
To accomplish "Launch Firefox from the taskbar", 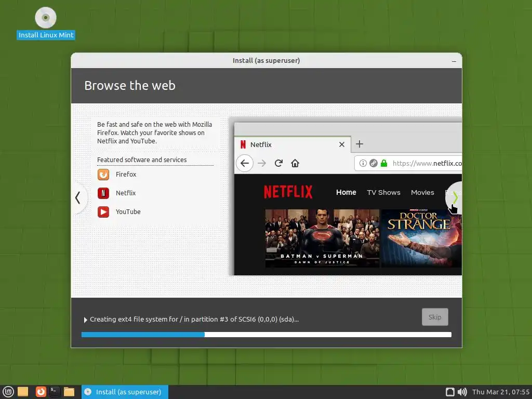I will pyautogui.click(x=41, y=392).
